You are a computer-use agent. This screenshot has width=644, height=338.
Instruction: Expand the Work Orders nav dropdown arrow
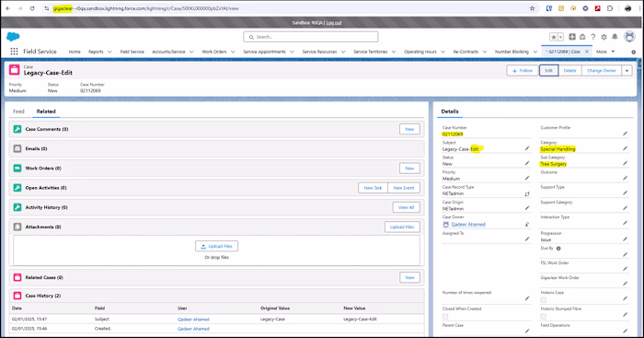point(233,52)
